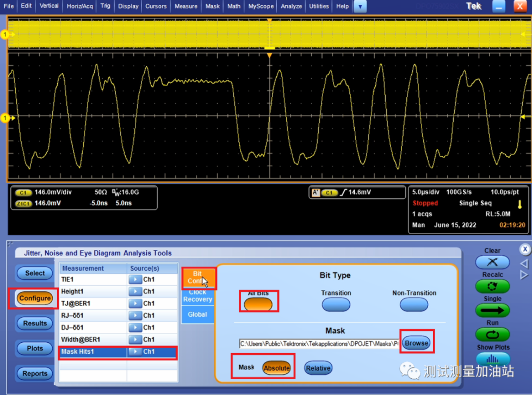Choose the Non-Transition bit type
Viewport: 532px width, 395px height.
414,305
